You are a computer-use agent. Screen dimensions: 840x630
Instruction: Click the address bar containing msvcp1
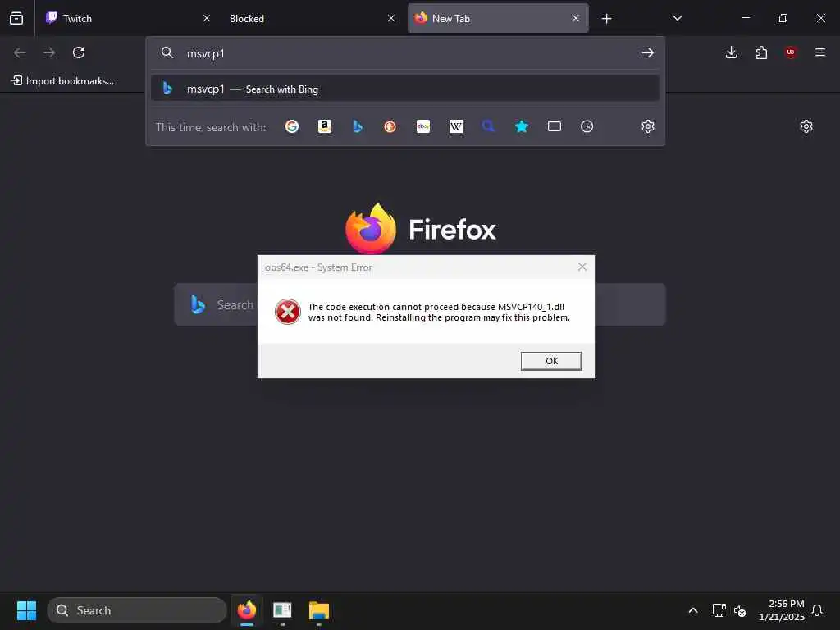pyautogui.click(x=407, y=53)
